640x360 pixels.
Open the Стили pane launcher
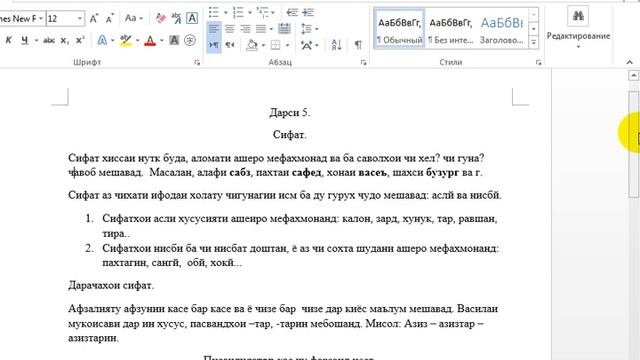pos(538,62)
